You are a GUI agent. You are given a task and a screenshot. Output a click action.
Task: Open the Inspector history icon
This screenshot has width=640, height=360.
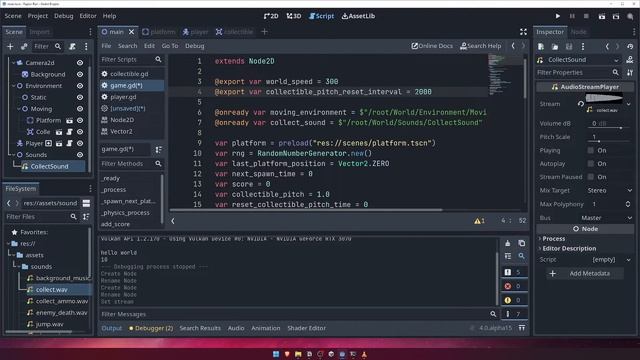(630, 47)
